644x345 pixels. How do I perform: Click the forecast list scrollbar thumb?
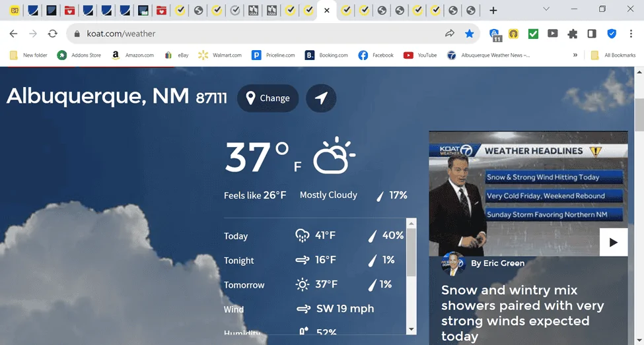point(411,252)
